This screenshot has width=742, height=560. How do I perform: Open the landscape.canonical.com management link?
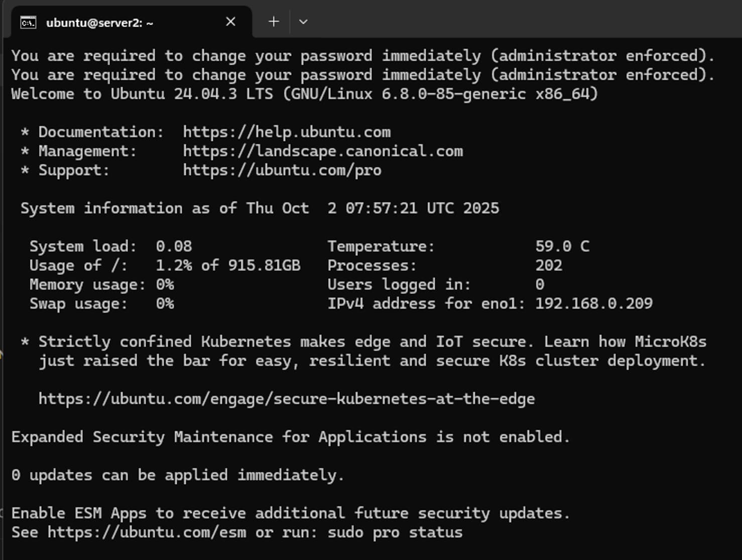(x=322, y=151)
